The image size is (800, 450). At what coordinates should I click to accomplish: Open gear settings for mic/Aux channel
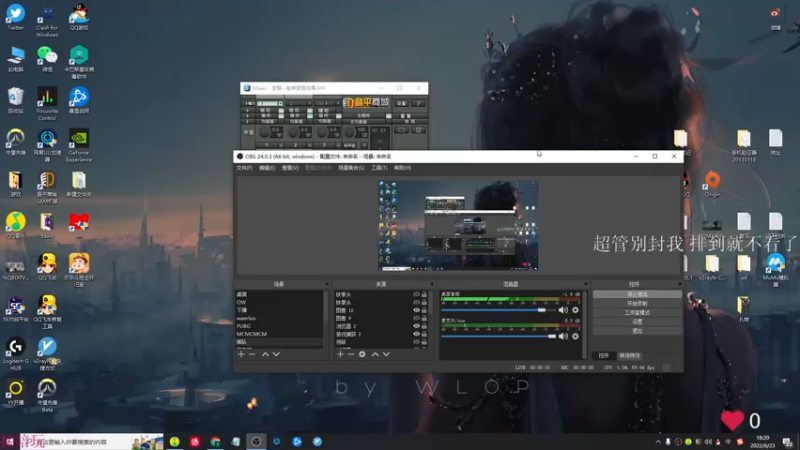(575, 336)
